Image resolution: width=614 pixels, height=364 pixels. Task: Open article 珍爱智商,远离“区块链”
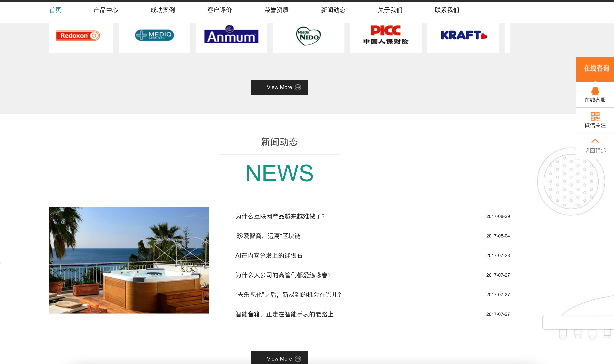click(270, 236)
